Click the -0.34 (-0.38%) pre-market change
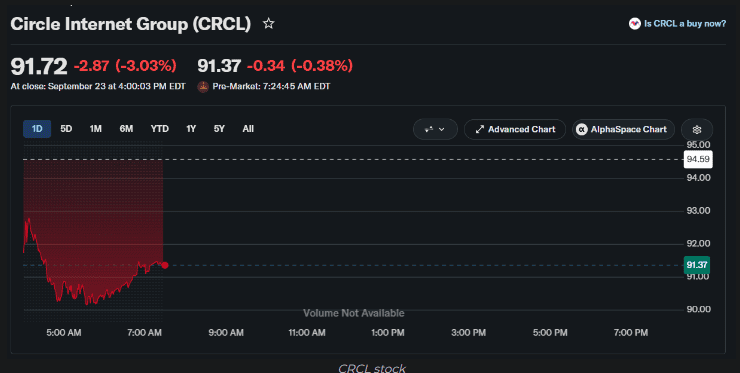Screen dimensions: 740x373 click(300, 66)
